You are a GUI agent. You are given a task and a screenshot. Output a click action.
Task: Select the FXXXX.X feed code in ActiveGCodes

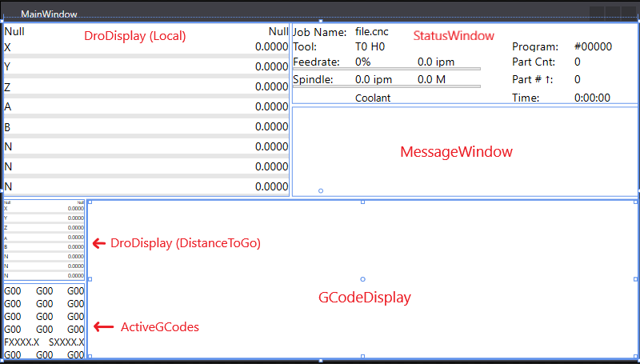click(22, 342)
